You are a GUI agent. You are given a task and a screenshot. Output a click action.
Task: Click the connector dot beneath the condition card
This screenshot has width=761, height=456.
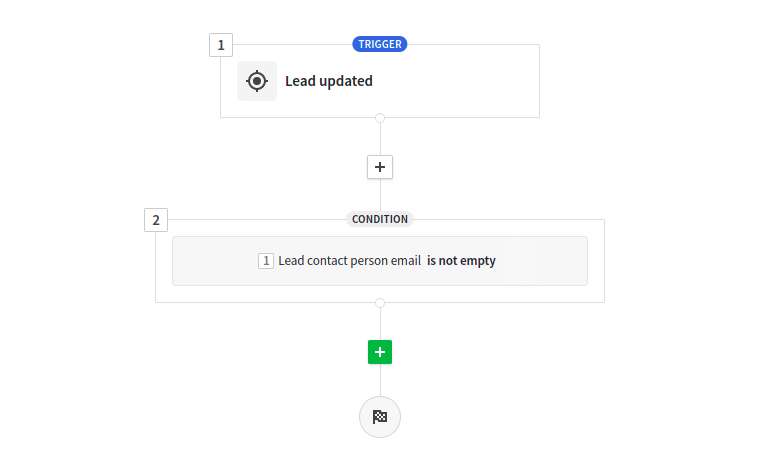[x=380, y=302]
